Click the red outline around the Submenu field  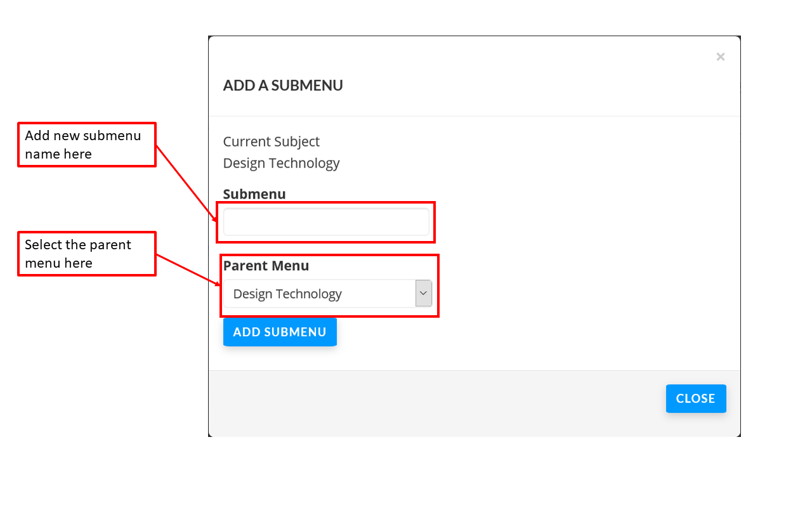pyautogui.click(x=435, y=222)
